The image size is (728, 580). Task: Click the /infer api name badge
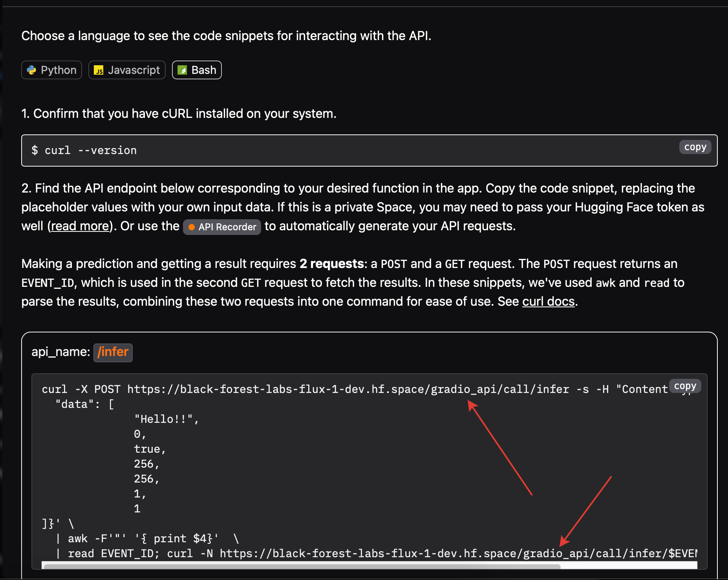113,352
